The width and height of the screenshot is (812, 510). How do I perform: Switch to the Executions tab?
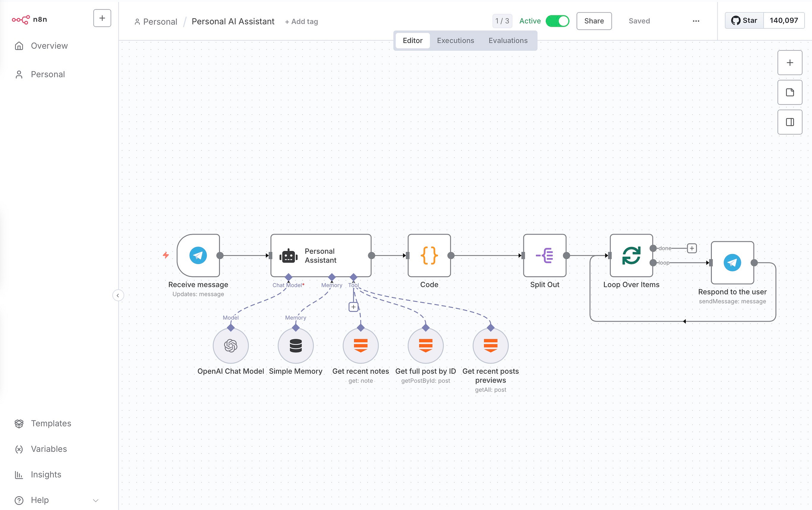click(455, 41)
